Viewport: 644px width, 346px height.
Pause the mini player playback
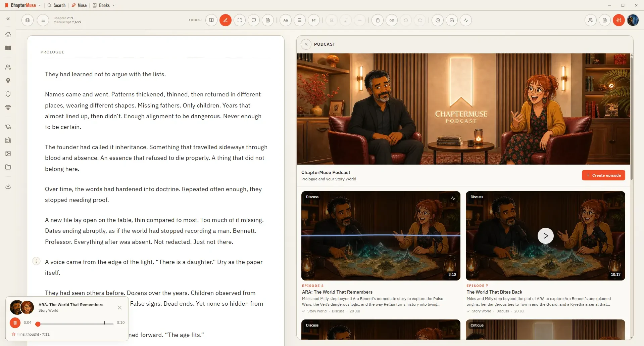[15, 323]
